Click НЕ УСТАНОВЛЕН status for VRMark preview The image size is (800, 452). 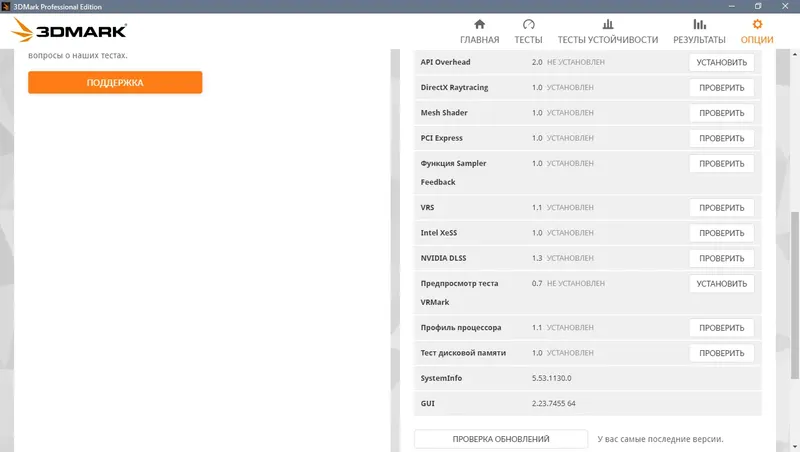(x=576, y=284)
